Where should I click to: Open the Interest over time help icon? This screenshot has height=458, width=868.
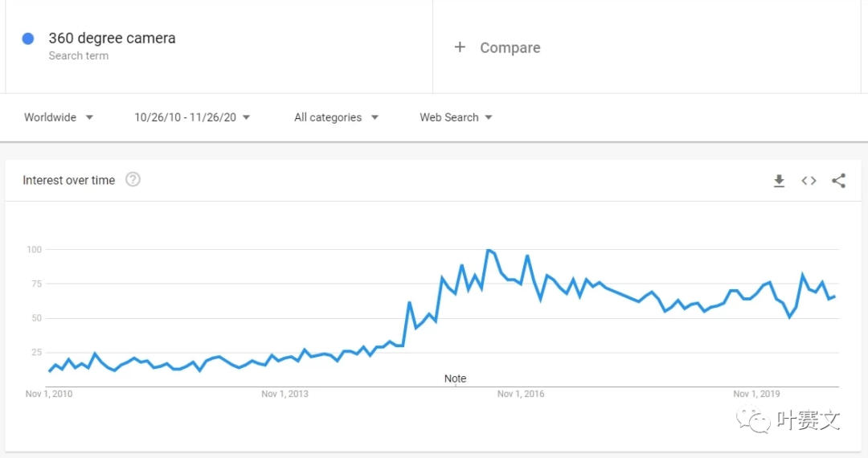(x=133, y=180)
